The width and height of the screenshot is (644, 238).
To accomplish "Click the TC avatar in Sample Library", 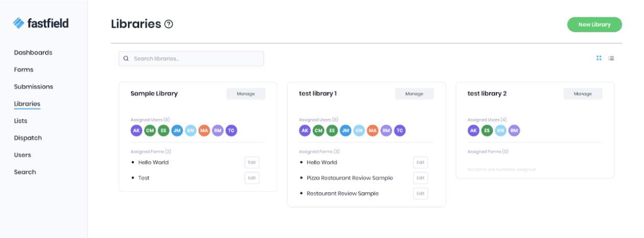I will coord(232,131).
